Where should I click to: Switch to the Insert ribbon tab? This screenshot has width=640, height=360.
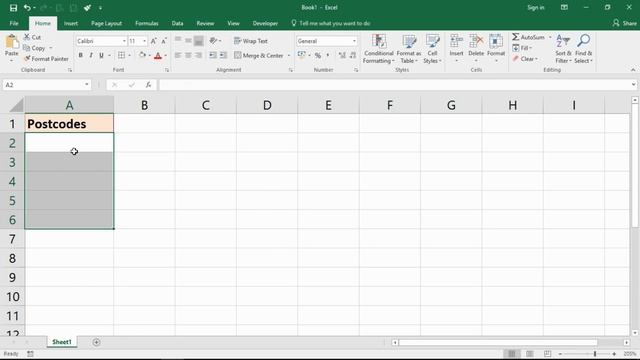(71, 23)
